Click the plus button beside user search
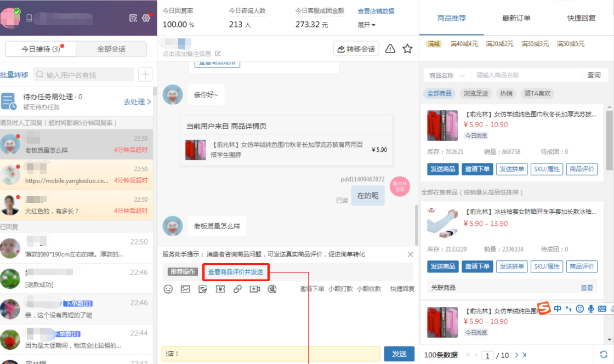The image size is (614, 364). point(145,75)
